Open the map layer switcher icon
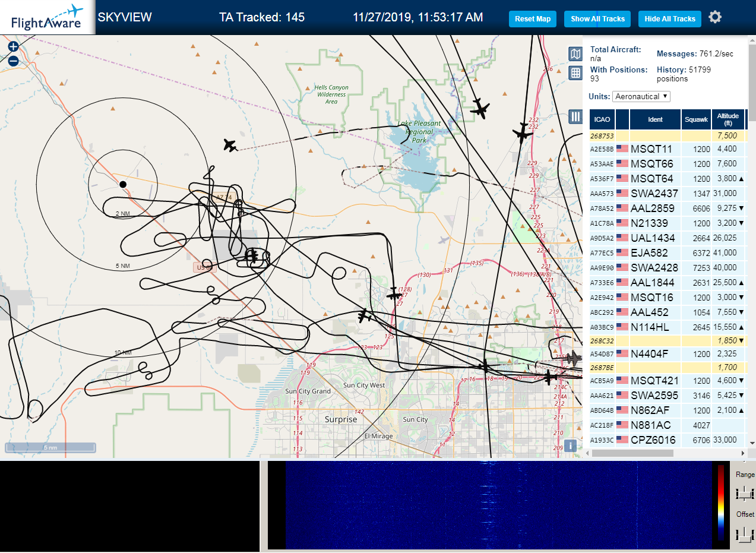 click(575, 55)
